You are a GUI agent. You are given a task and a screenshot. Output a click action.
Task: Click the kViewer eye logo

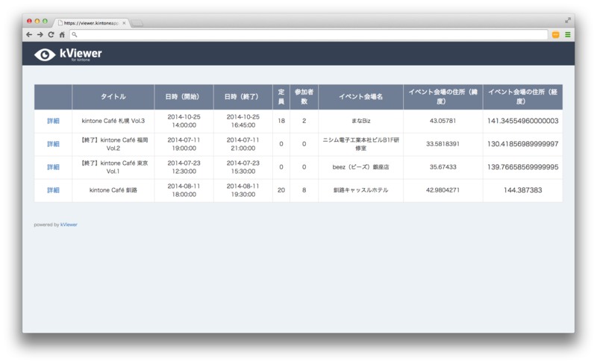point(45,55)
